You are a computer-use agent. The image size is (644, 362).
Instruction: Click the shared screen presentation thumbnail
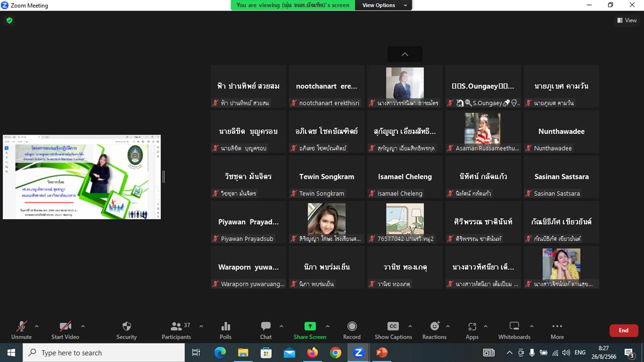click(x=82, y=177)
